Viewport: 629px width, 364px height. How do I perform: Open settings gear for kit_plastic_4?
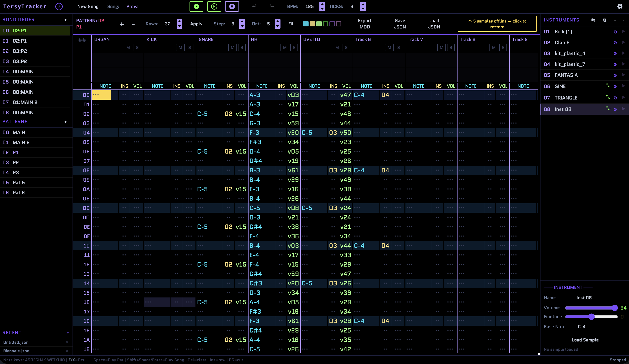pyautogui.click(x=615, y=54)
